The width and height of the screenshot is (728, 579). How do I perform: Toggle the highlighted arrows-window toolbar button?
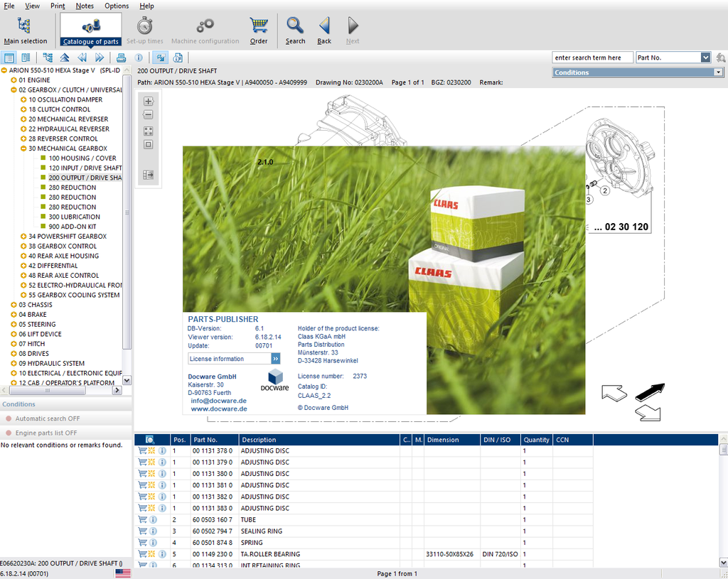[160, 58]
